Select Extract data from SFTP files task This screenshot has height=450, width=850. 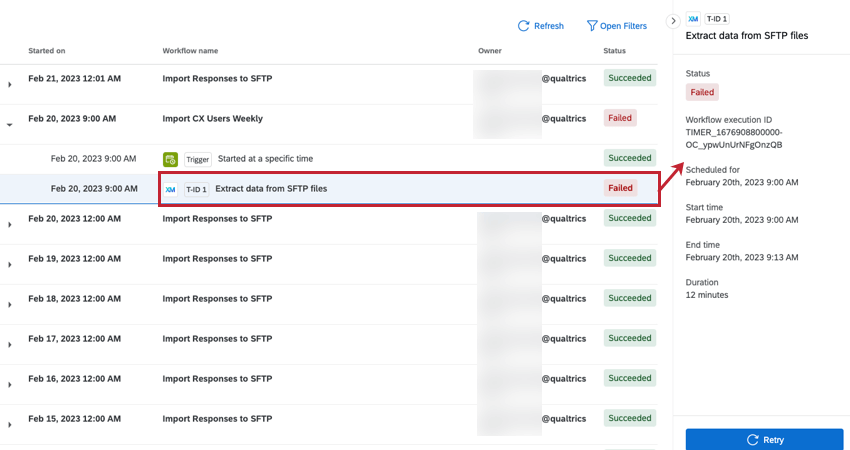[271, 188]
